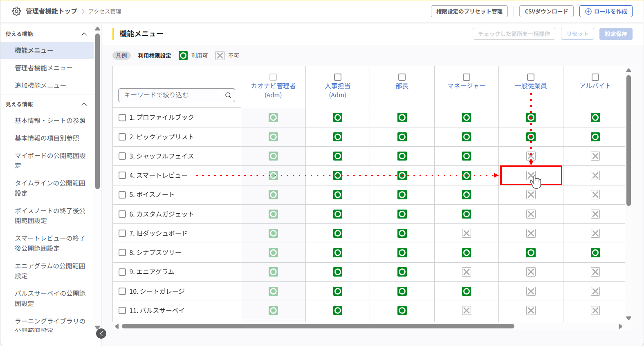Toggle シートガレージ permission for マネージャー

click(466, 291)
